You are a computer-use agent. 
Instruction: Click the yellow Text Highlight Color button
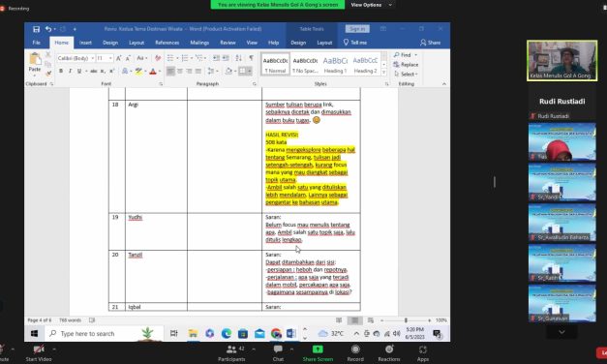(138, 71)
